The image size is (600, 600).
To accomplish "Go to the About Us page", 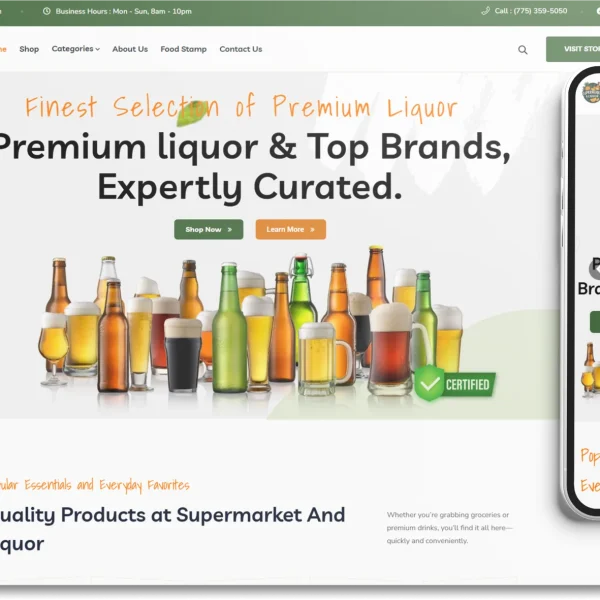I will (x=130, y=49).
